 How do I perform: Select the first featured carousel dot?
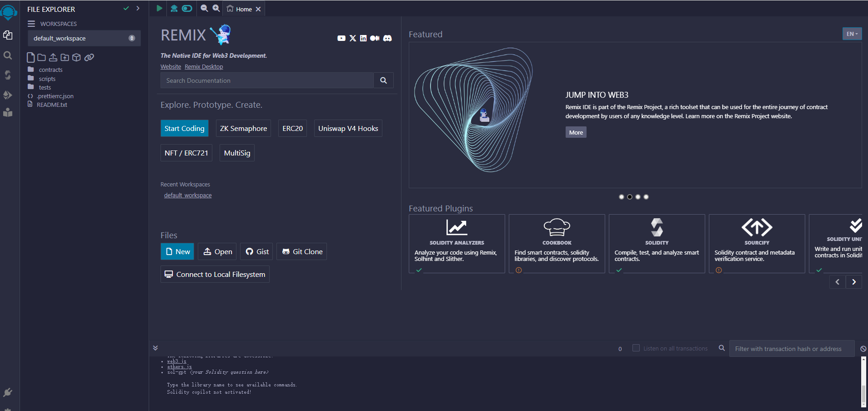point(621,197)
